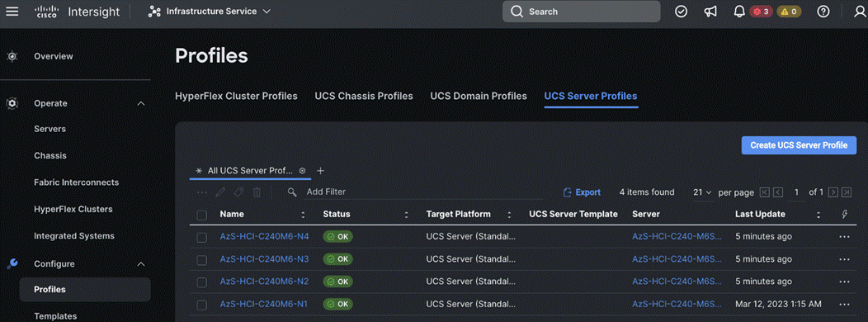This screenshot has height=322, width=868.
Task: Open the Infrastructure Service switcher dropdown
Action: [x=210, y=11]
